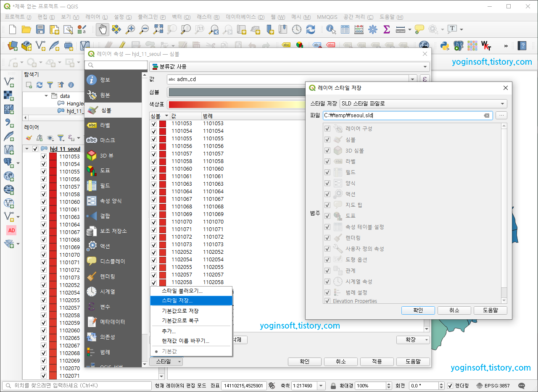The width and height of the screenshot is (538, 392).
Task: Toggle 1101058 checkbox in Layers panel
Action: [44, 194]
